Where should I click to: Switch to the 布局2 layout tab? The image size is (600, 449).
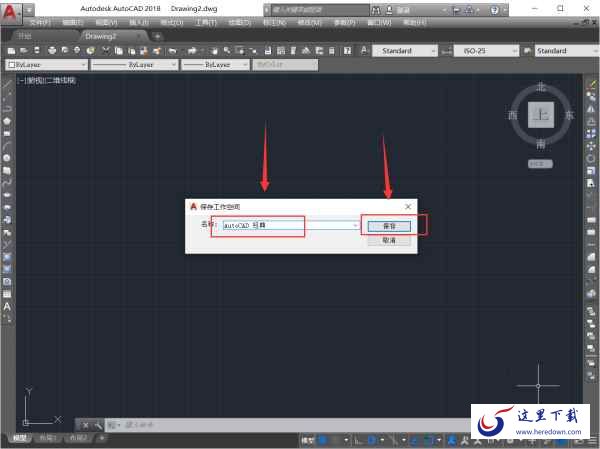coord(79,438)
